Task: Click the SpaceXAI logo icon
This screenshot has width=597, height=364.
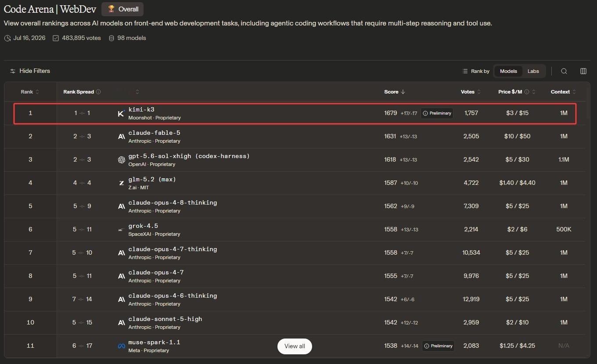Action: coord(122,230)
